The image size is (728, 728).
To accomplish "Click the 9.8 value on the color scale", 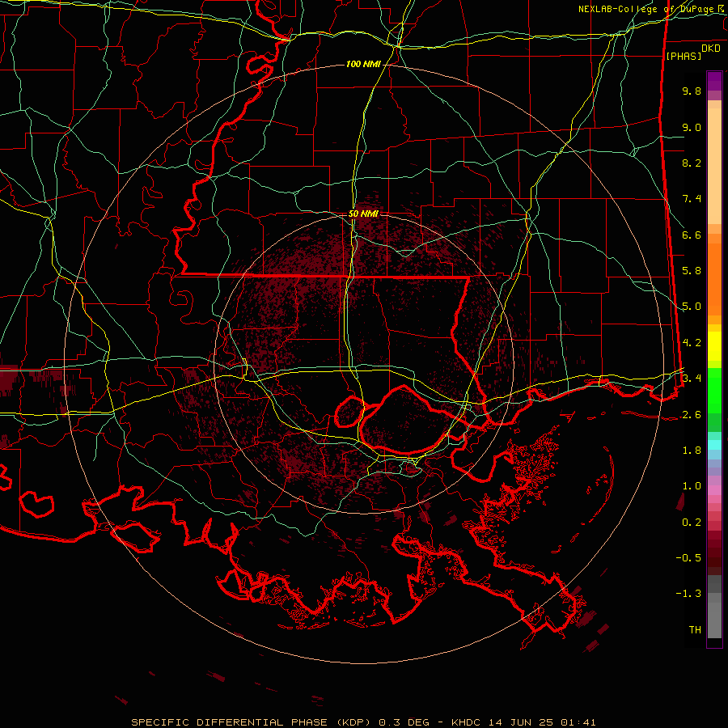I will (692, 91).
